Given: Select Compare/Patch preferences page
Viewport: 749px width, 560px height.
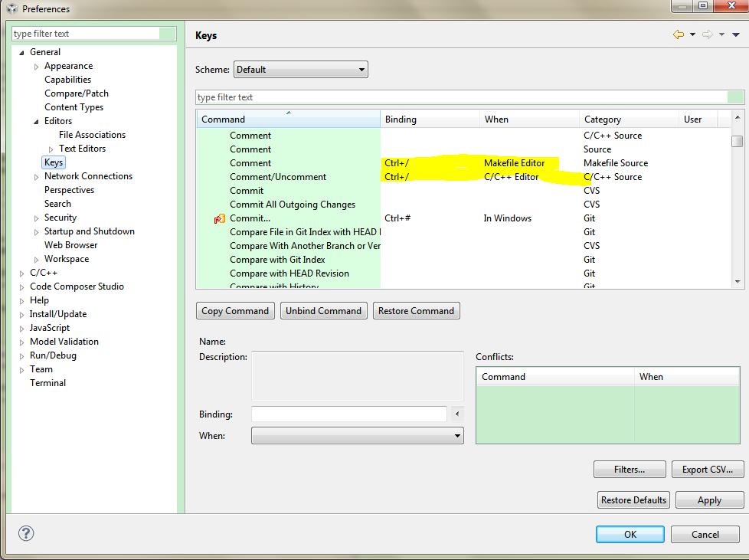Looking at the screenshot, I should coord(77,93).
